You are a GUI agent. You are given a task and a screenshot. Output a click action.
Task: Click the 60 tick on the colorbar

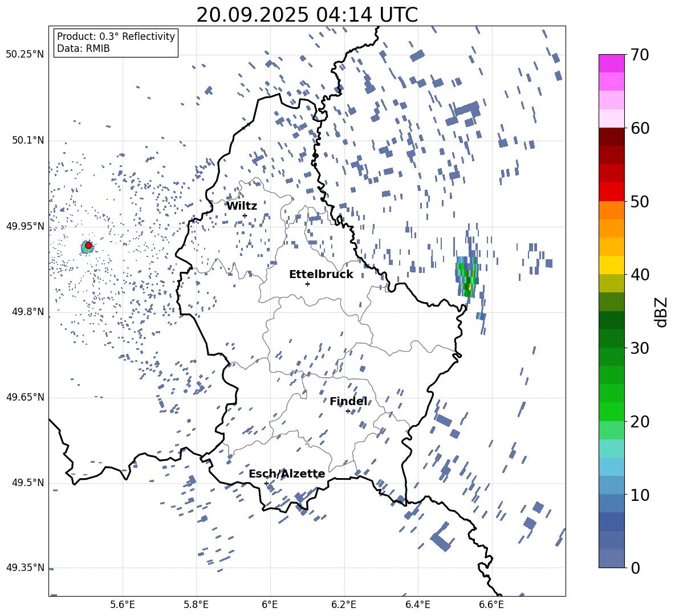pyautogui.click(x=640, y=128)
